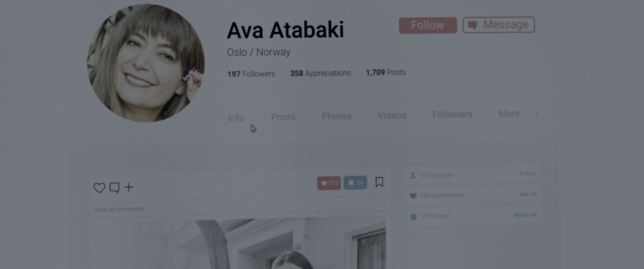Like the post with heart outline icon
644x269 pixels.
click(99, 188)
